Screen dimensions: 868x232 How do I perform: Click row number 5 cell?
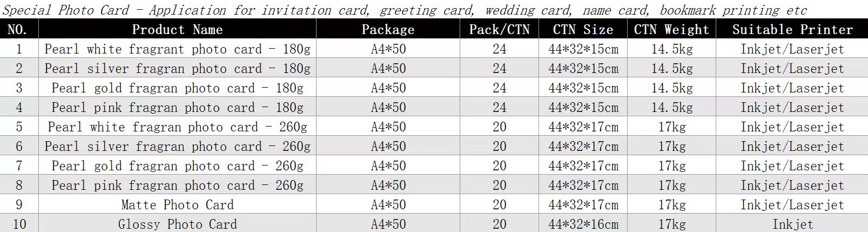[19, 127]
